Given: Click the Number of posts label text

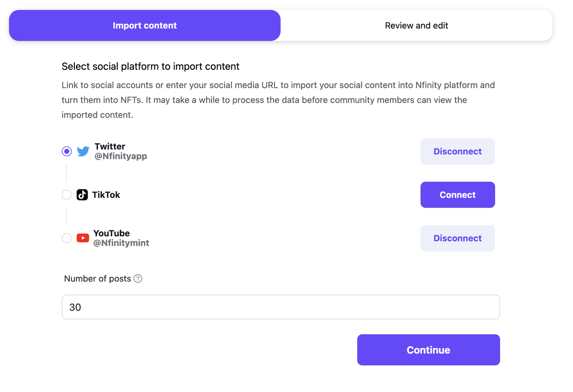Looking at the screenshot, I should pos(98,279).
